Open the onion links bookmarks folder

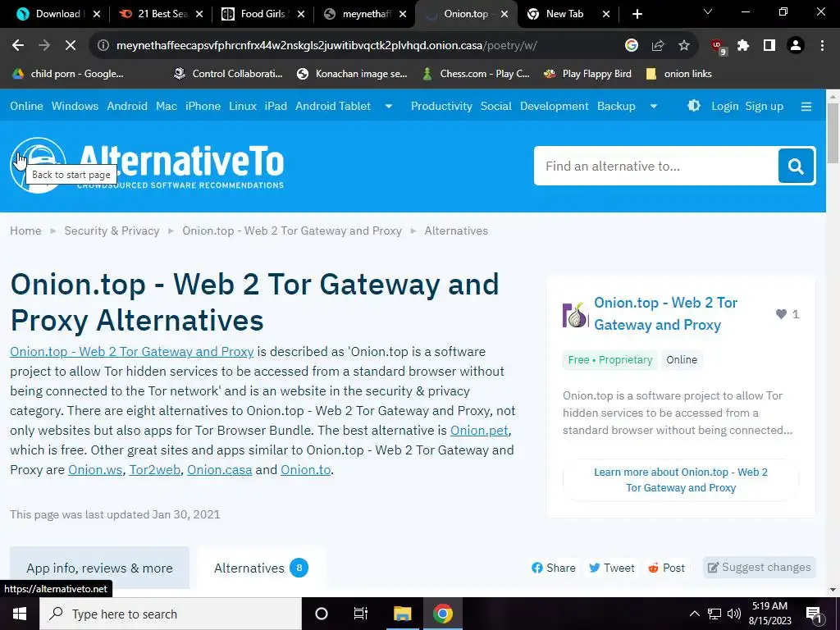click(678, 74)
